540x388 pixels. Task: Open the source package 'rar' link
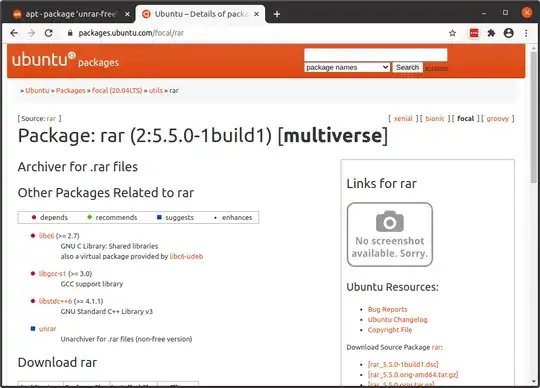tap(51, 119)
